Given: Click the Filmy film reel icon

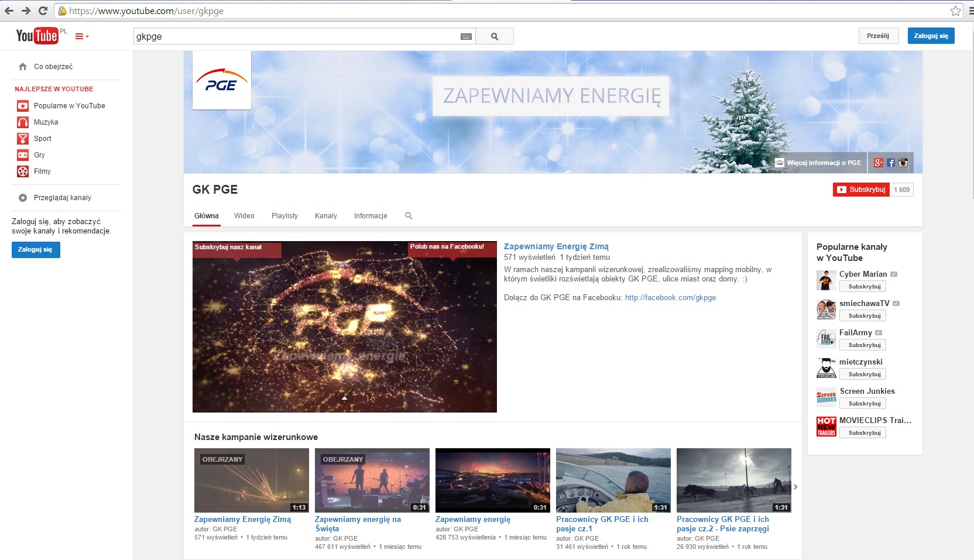Looking at the screenshot, I should tap(23, 171).
